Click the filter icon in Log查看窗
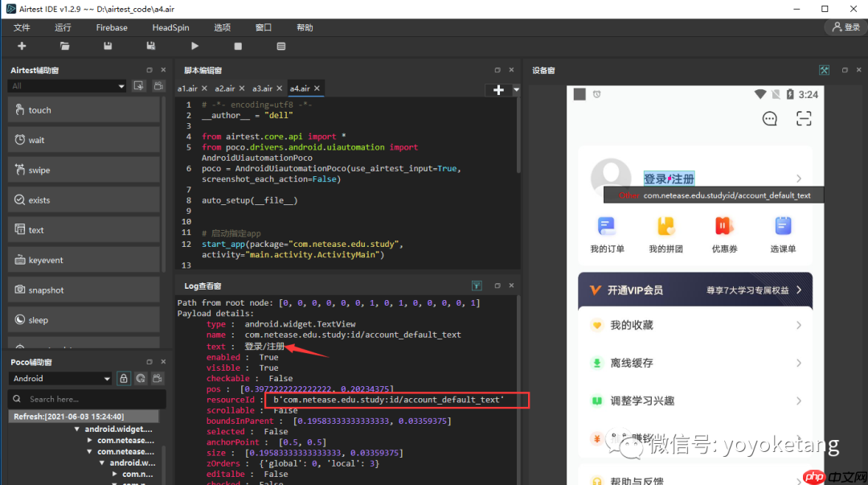This screenshot has height=485, width=868. click(x=475, y=285)
